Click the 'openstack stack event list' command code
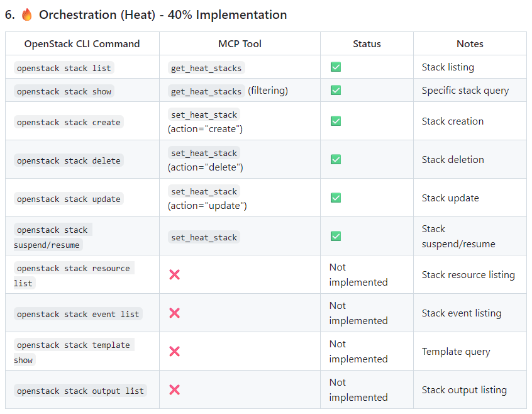Image resolution: width=532 pixels, height=414 pixels. tap(78, 314)
